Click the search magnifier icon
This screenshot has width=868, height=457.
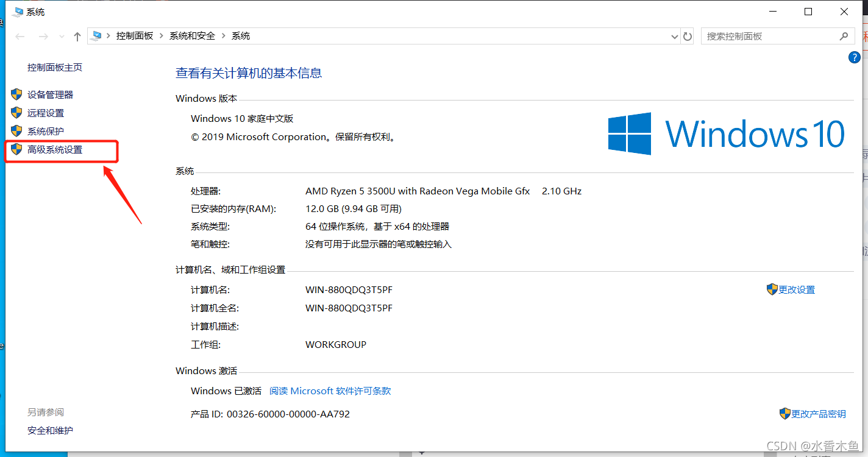tap(844, 36)
